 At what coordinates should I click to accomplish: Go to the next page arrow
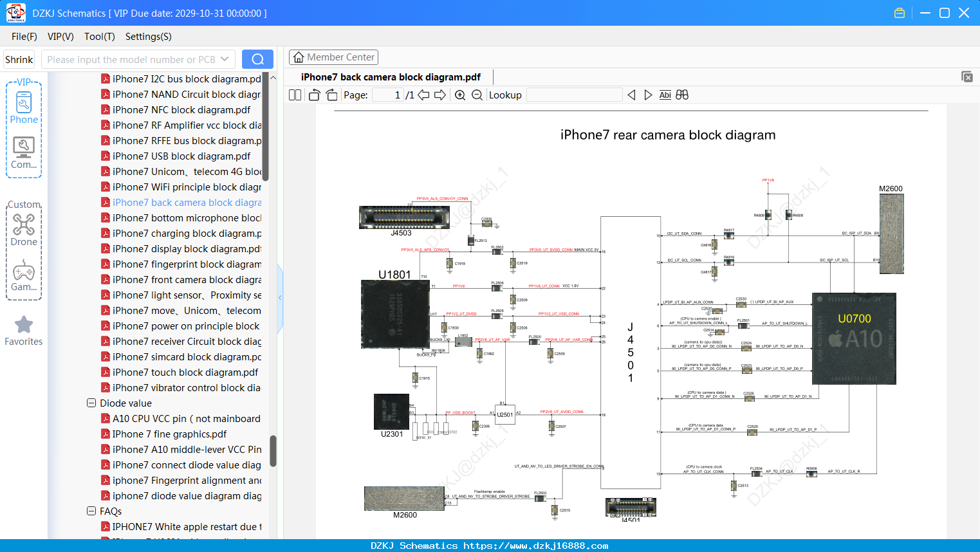click(x=440, y=95)
